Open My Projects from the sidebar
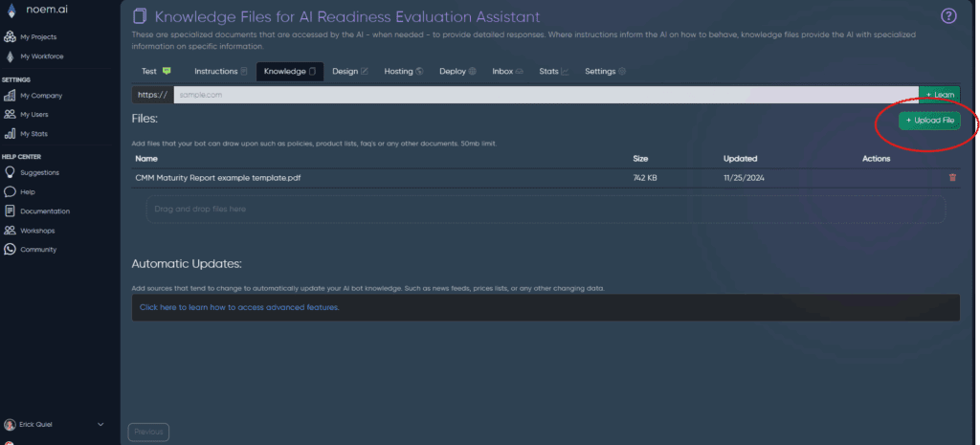The width and height of the screenshot is (980, 445). pos(37,36)
